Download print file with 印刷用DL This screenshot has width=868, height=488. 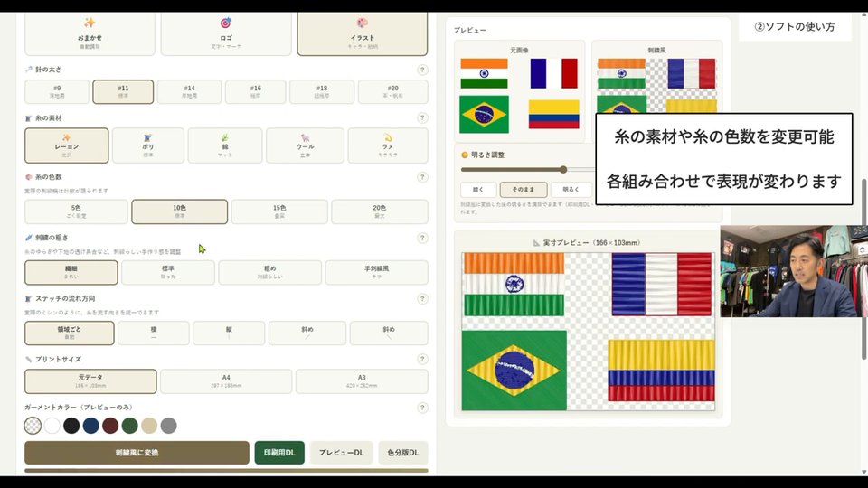(x=279, y=453)
